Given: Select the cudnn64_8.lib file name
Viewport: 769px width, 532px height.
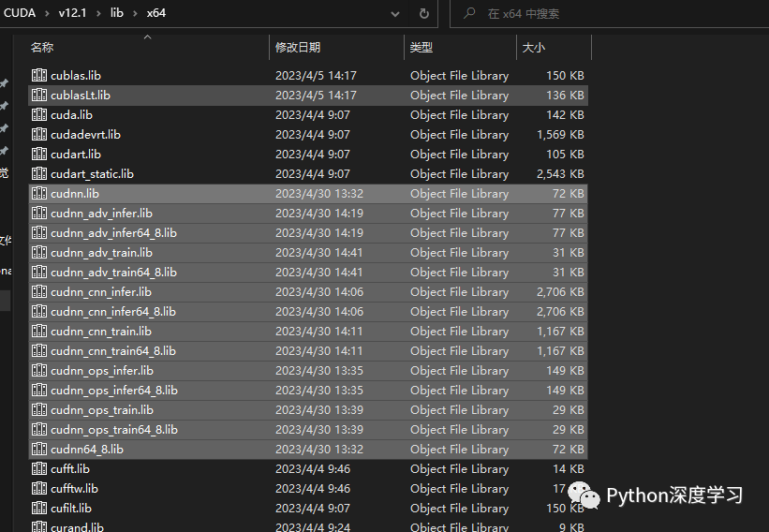Looking at the screenshot, I should [87, 450].
